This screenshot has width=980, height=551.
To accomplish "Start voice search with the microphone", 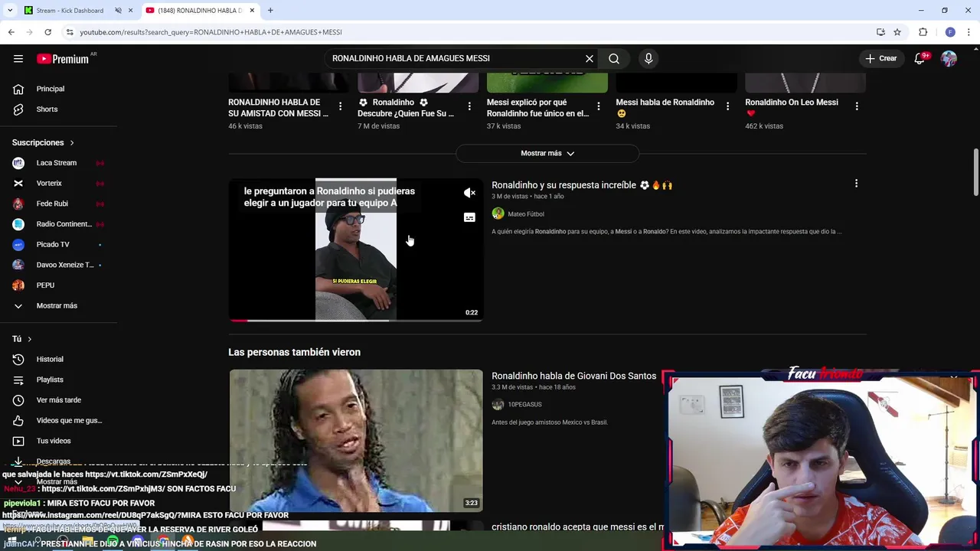I will pos(648,58).
